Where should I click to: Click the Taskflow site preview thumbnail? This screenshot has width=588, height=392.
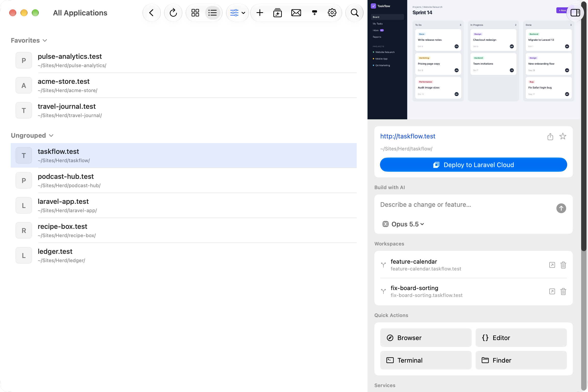click(x=474, y=60)
